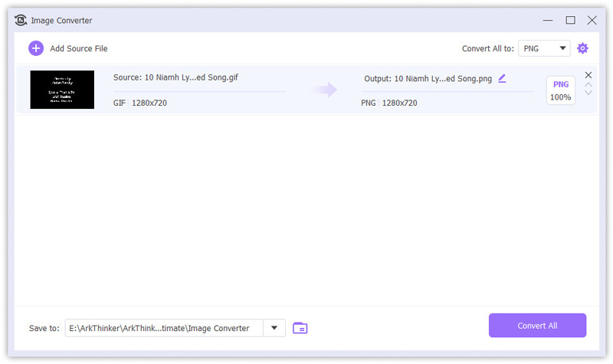The image size is (613, 364).
Task: Maximize the Image Converter window
Action: [x=570, y=20]
